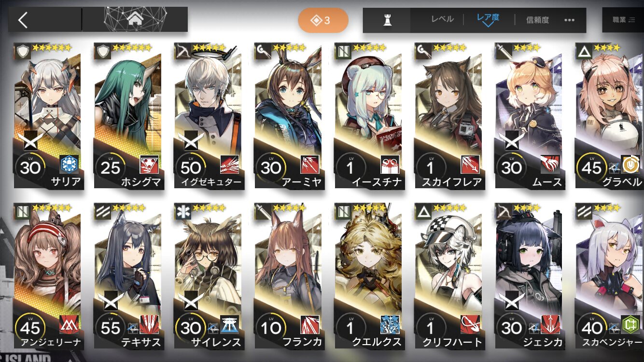Viewport: 644px width, 362px height.
Task: Go back with the left arrow
Action: (23, 20)
